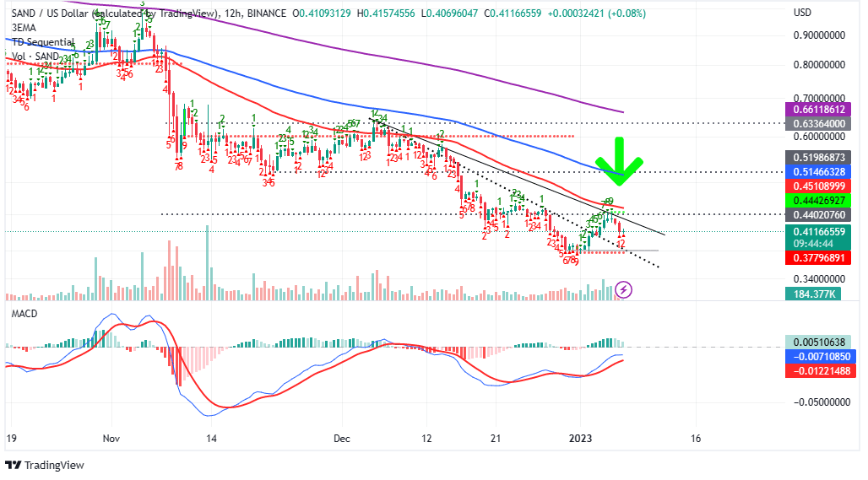The height and width of the screenshot is (480, 868).
Task: Click the green 0.44426927 price label
Action: (x=819, y=200)
